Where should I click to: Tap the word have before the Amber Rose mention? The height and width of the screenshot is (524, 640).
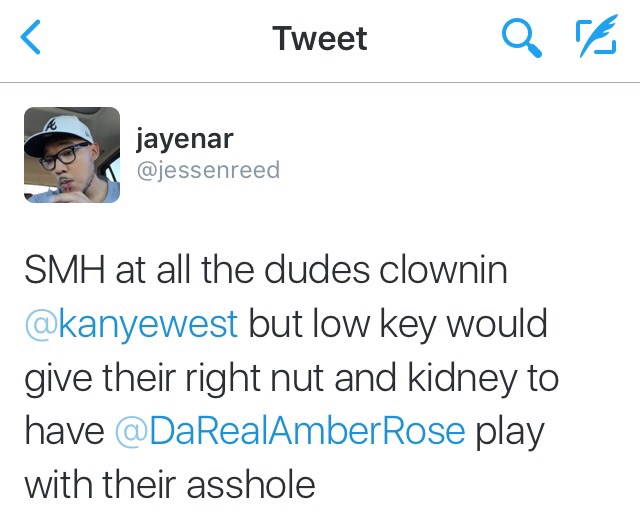tap(64, 431)
